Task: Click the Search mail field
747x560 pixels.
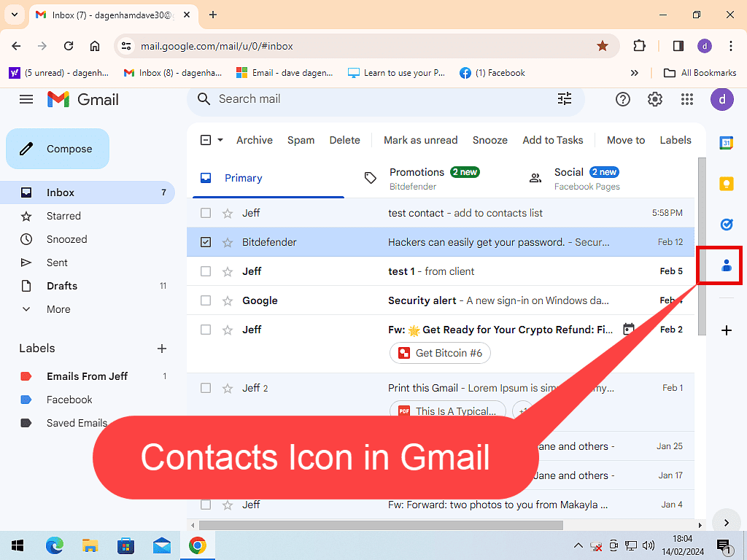Action: pos(379,99)
